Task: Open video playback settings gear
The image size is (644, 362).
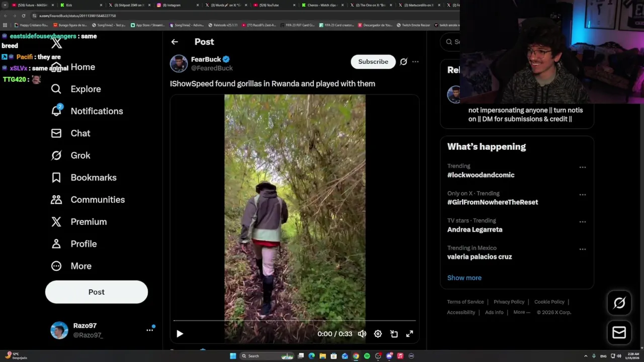Action: [378, 334]
